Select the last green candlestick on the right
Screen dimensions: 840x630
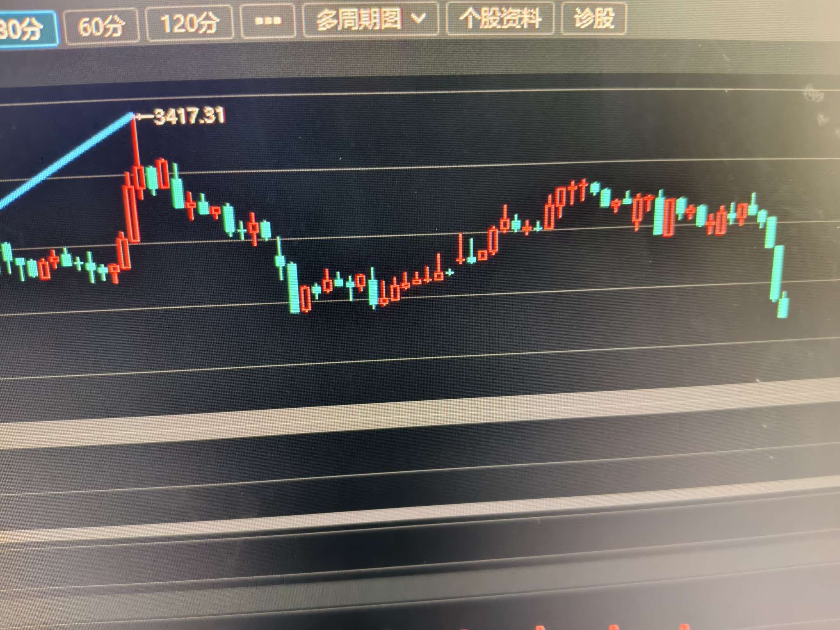click(x=783, y=305)
